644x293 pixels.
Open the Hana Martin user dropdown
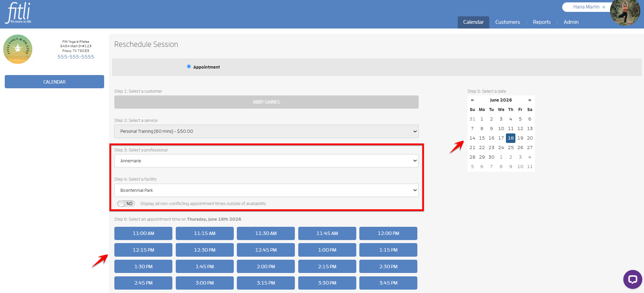[x=589, y=7]
